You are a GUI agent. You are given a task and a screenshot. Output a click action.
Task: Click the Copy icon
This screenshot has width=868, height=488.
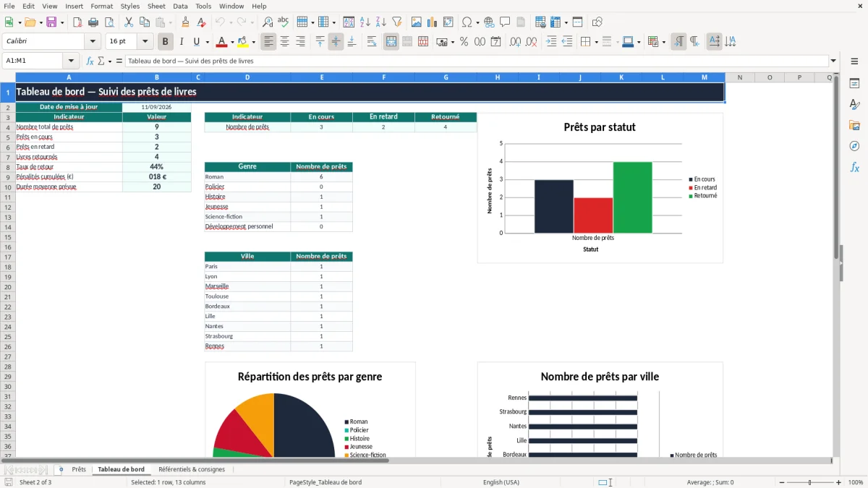[145, 22]
